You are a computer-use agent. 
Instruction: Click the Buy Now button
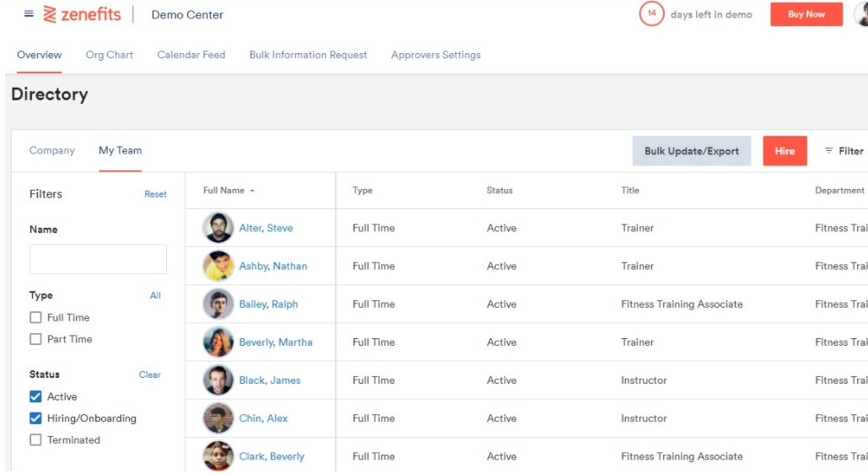[x=806, y=14]
